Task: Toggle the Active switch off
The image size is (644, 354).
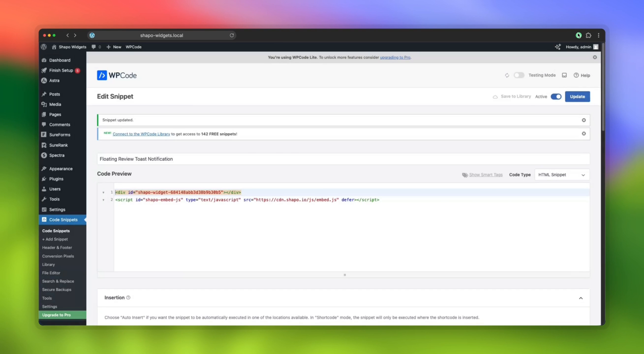Action: pyautogui.click(x=556, y=97)
